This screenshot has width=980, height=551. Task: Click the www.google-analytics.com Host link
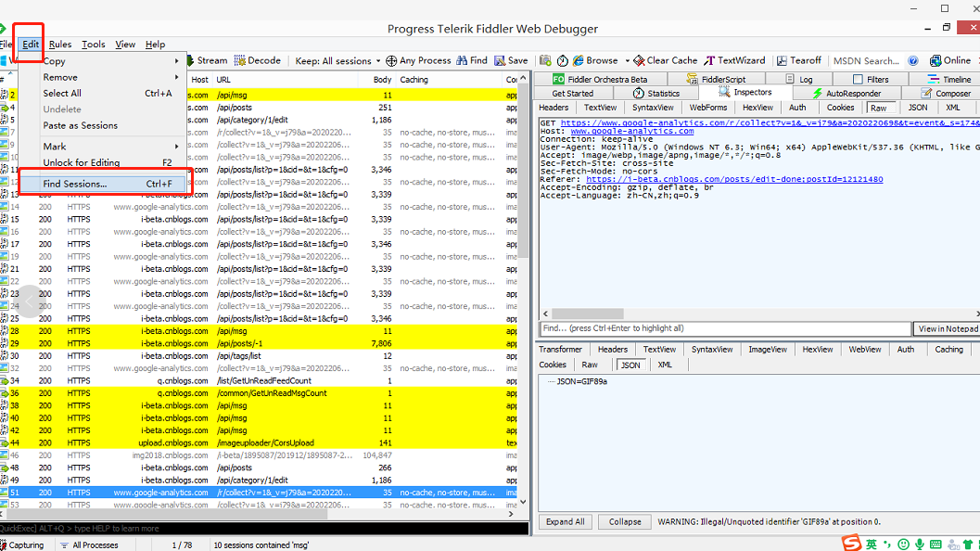coord(632,132)
